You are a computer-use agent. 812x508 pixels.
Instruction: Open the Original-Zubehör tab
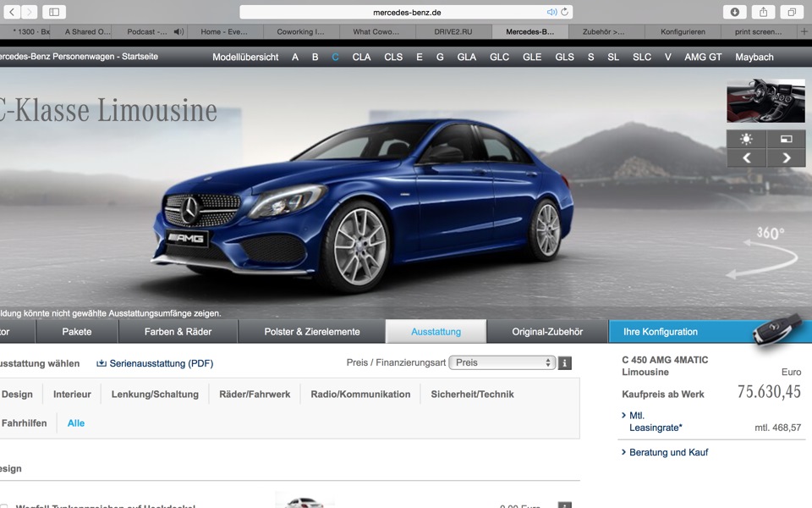click(x=547, y=332)
